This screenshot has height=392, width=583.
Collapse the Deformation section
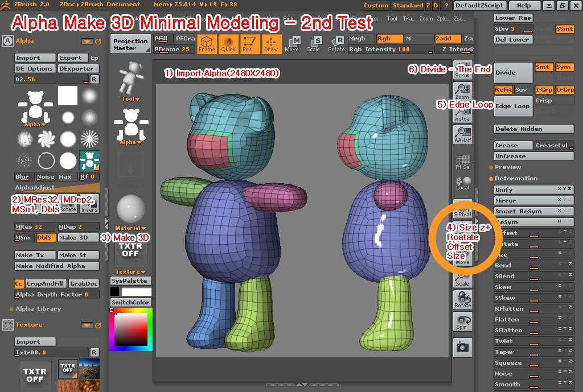click(x=515, y=178)
